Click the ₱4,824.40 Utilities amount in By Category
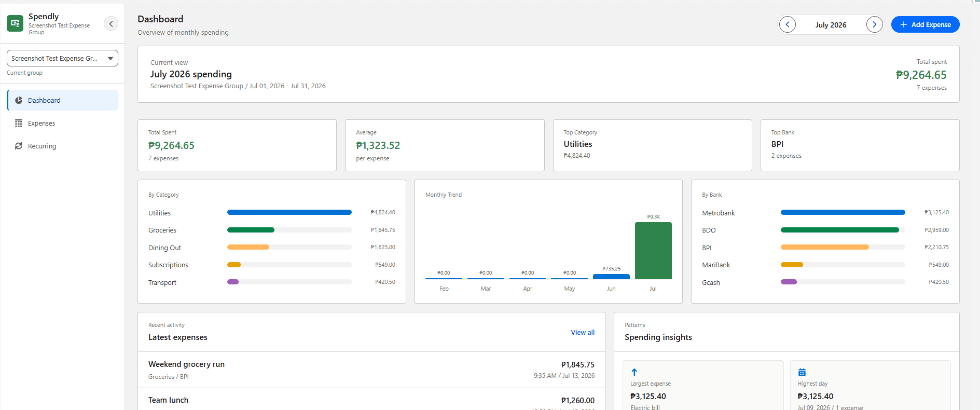 383,212
